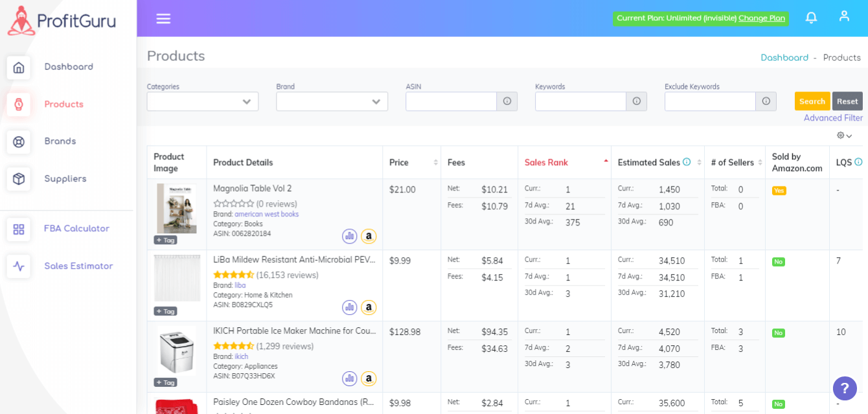Open Dashboard from sidebar
868x414 pixels.
coord(69,67)
